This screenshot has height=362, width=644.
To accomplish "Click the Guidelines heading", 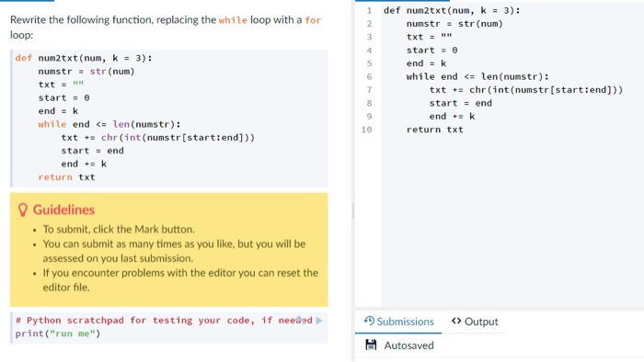I will 63,209.
